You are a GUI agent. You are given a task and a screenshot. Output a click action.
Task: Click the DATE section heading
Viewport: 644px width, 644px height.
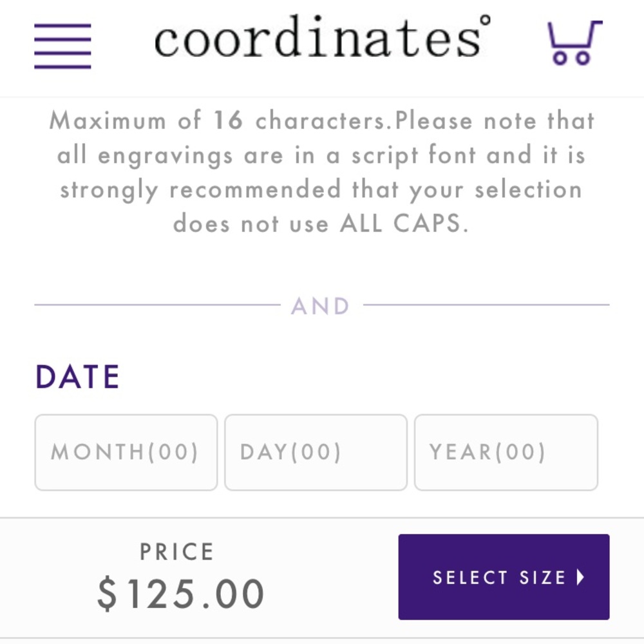pos(77,376)
